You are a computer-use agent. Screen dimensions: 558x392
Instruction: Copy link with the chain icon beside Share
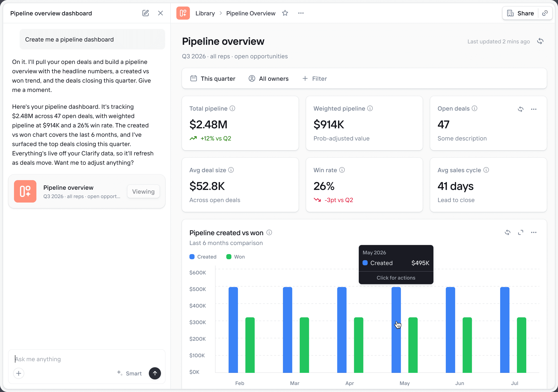545,13
